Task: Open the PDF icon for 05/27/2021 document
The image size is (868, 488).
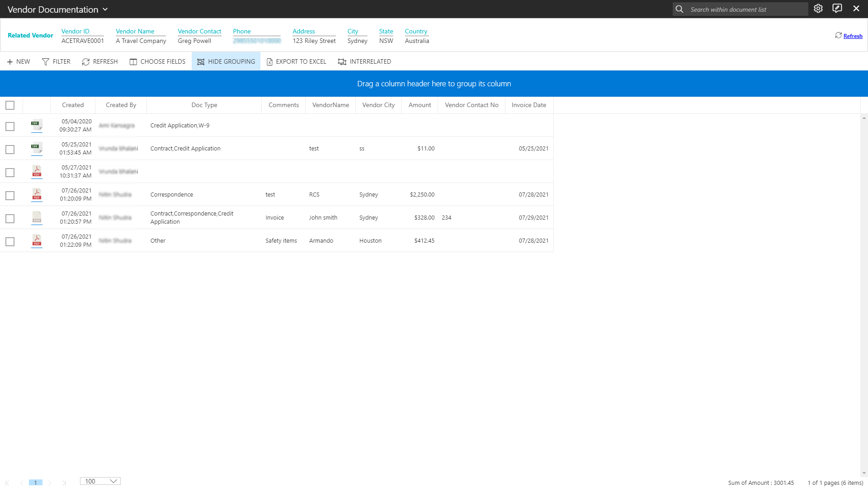Action: coord(37,171)
